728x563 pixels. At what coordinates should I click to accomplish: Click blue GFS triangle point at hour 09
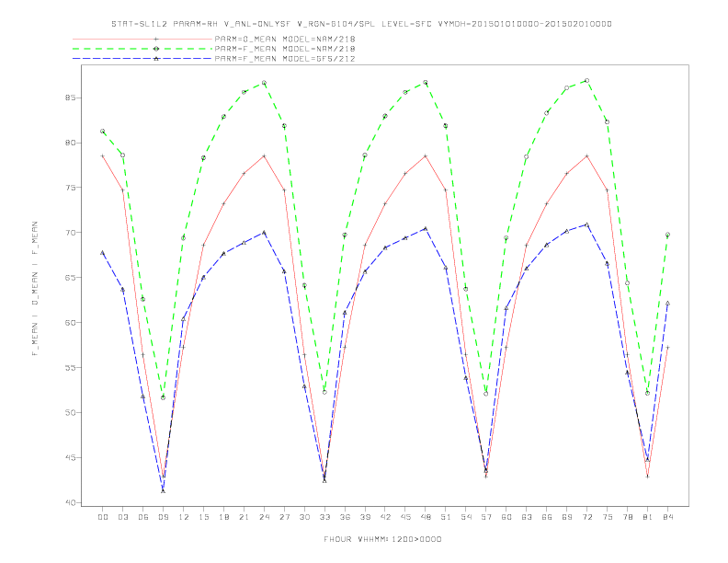[163, 490]
